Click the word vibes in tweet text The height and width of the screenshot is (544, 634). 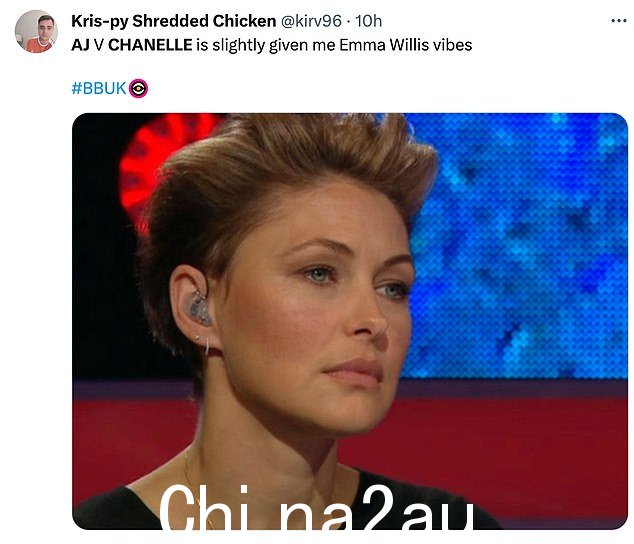(x=452, y=45)
